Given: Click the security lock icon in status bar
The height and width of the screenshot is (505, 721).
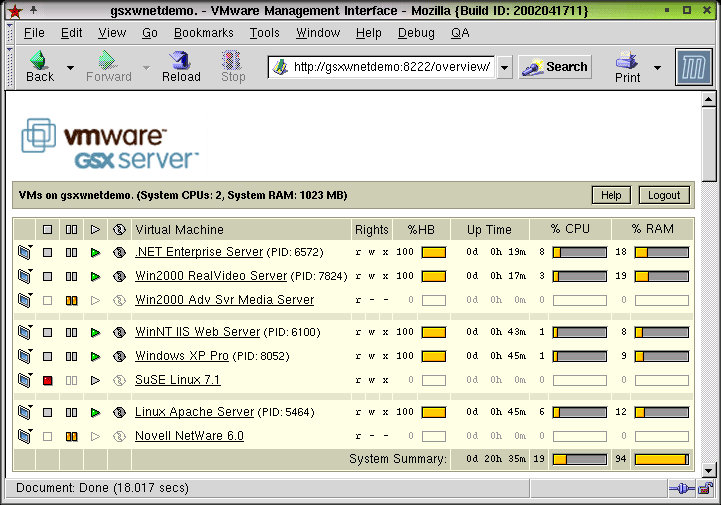Looking at the screenshot, I should pyautogui.click(x=705, y=488).
